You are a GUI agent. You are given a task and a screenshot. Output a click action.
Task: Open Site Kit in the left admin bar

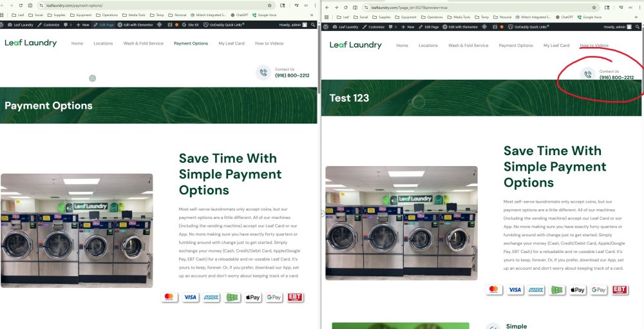(x=190, y=24)
